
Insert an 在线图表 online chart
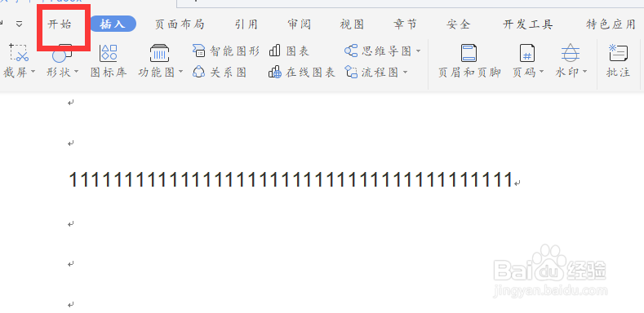pos(302,73)
